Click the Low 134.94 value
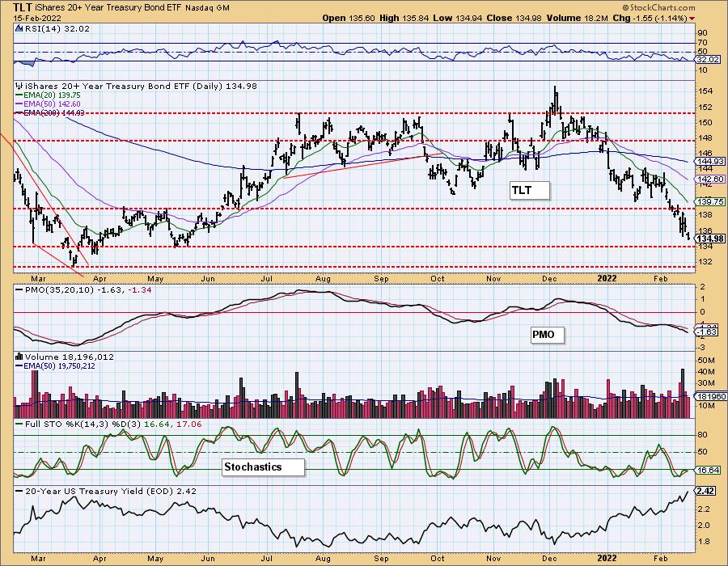This screenshot has height=566, width=728. click(x=458, y=18)
